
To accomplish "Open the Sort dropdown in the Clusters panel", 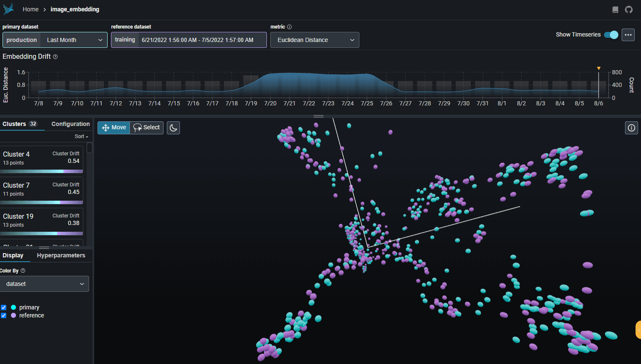I will 81,136.
